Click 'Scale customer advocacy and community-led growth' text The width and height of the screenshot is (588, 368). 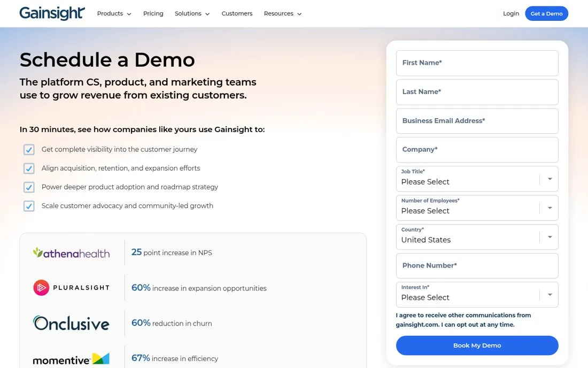tap(127, 205)
